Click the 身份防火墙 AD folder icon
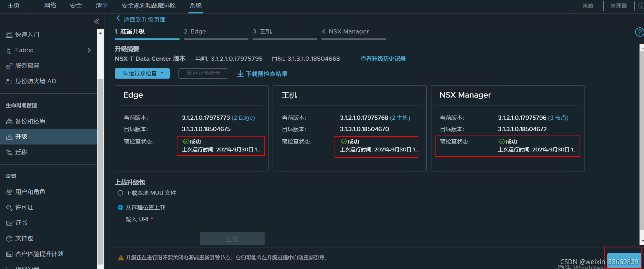The width and height of the screenshot is (644, 269). pos(9,81)
